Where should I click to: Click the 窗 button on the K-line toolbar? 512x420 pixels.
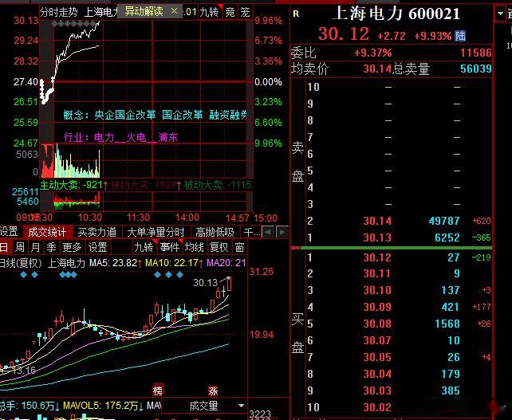click(240, 247)
